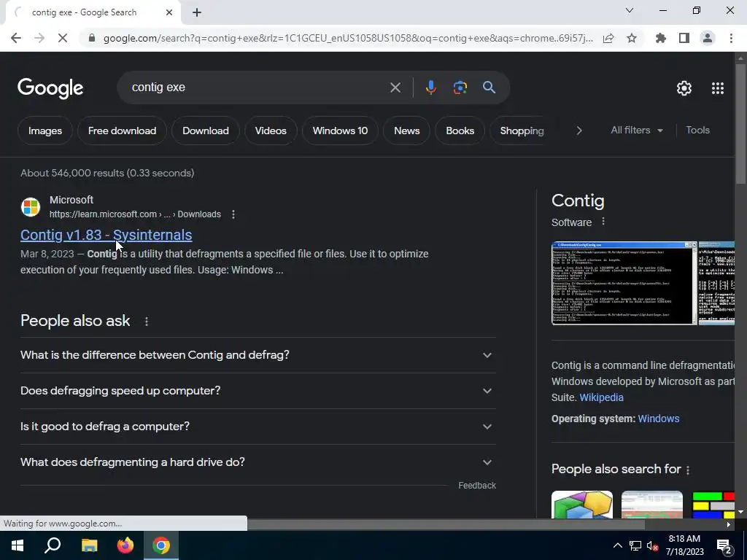Bookmark this page with the star icon

[632, 38]
